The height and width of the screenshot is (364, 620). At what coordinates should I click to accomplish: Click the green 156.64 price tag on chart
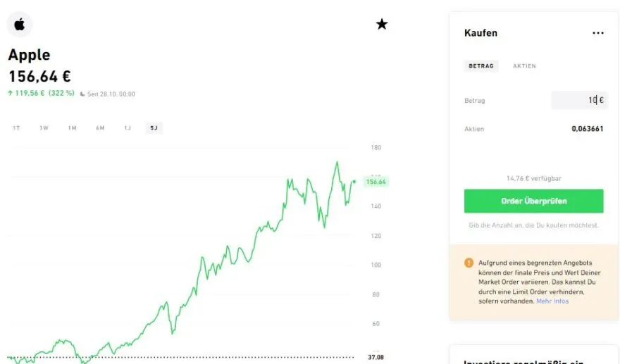[376, 182]
